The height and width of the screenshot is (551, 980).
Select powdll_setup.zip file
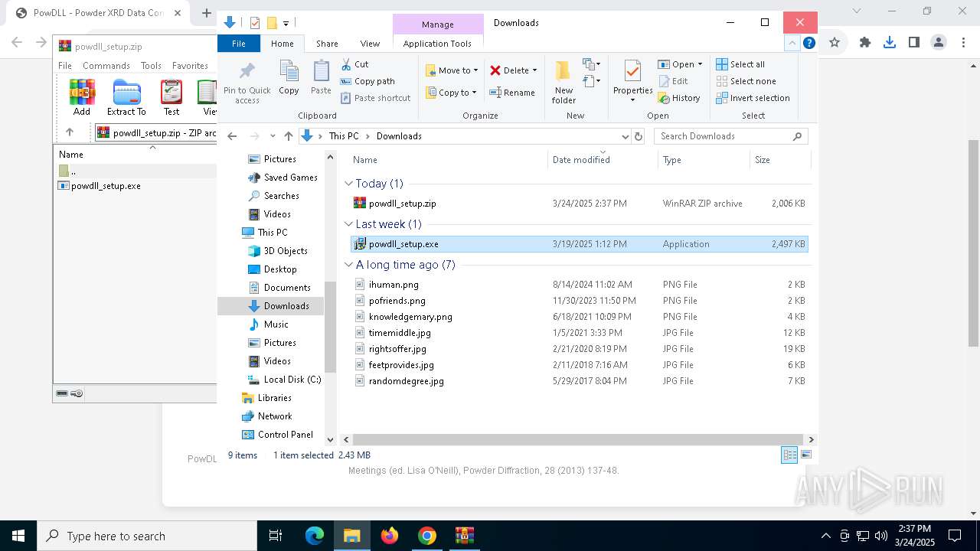click(x=579, y=204)
